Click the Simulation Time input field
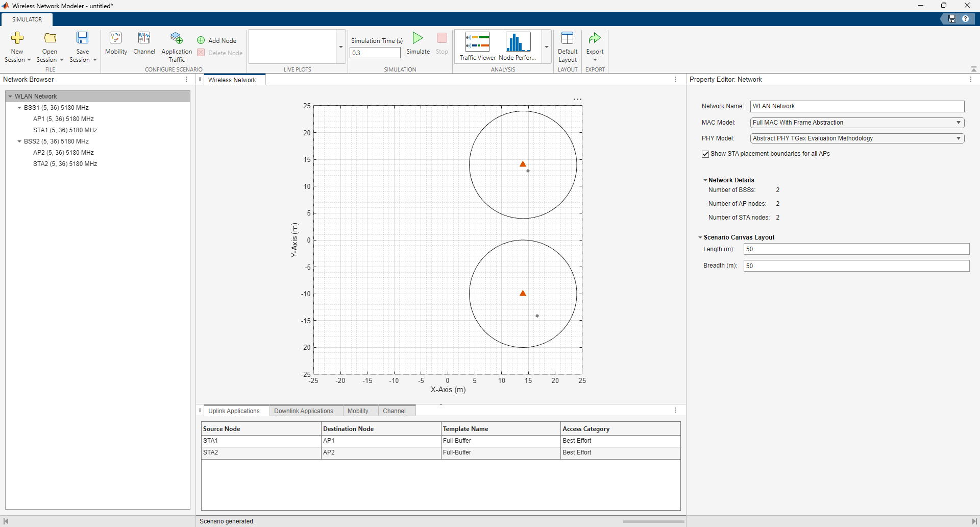 [375, 53]
